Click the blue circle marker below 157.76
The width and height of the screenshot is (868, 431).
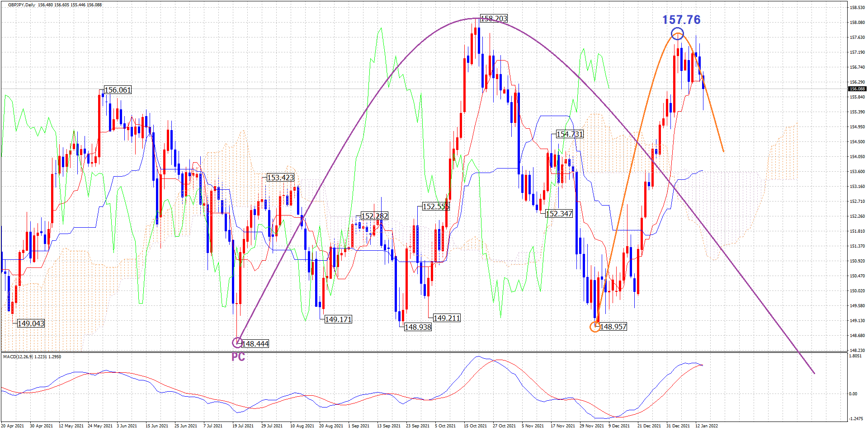[x=677, y=33]
